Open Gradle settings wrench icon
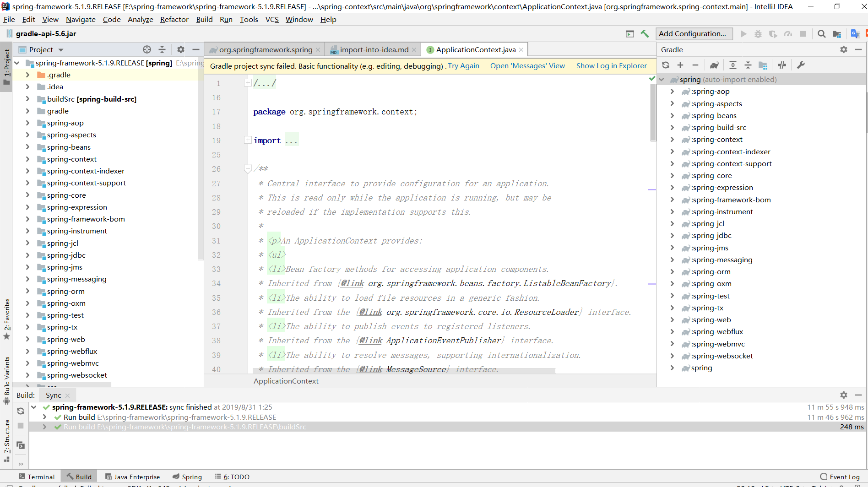This screenshot has height=487, width=868. click(x=801, y=65)
